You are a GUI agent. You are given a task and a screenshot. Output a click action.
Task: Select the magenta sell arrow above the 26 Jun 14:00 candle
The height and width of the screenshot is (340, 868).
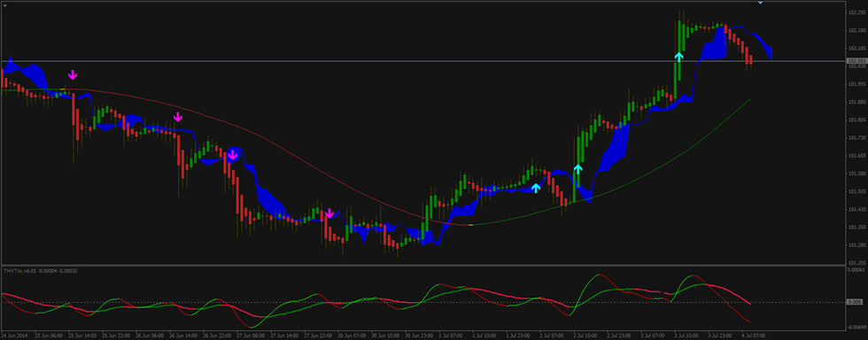(178, 117)
